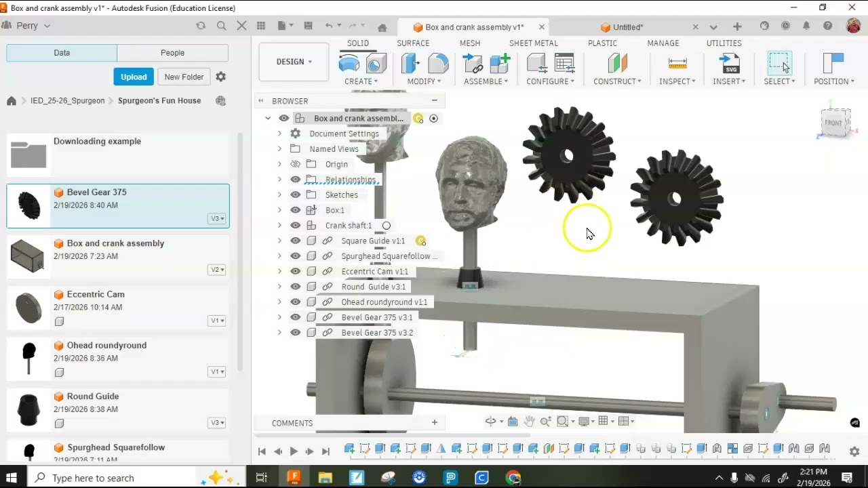This screenshot has height=488, width=868.
Task: Select the Offset Plane construct icon
Action: pyautogui.click(x=617, y=63)
